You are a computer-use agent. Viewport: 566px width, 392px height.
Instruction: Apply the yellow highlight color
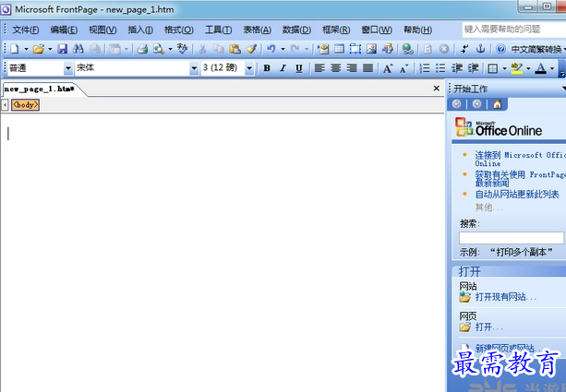pos(517,68)
